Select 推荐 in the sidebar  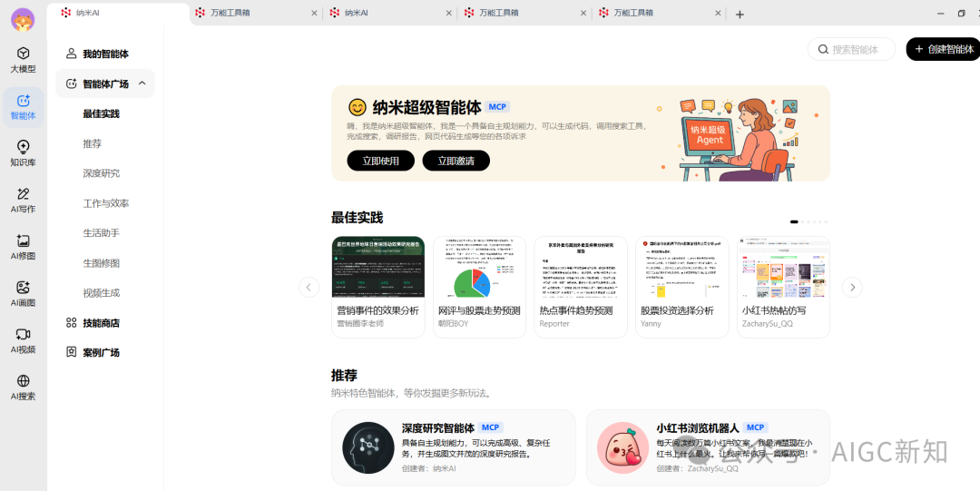92,144
